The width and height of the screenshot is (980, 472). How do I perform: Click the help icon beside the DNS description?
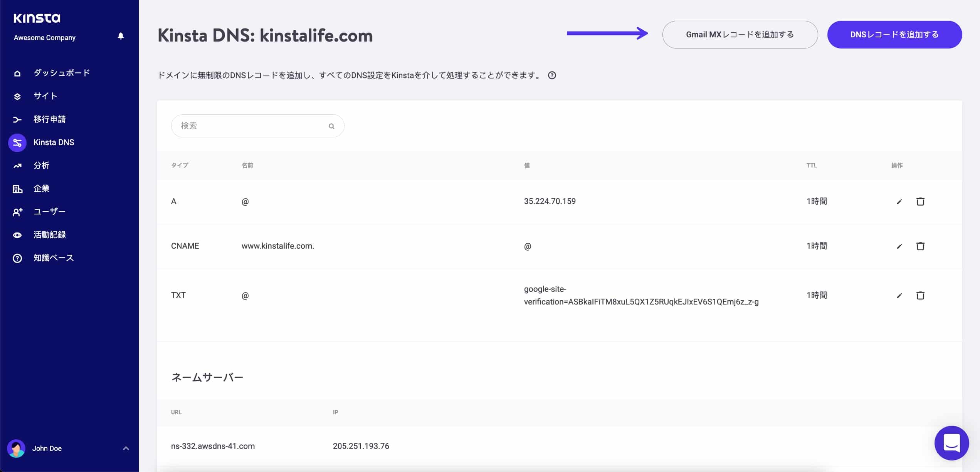point(552,75)
